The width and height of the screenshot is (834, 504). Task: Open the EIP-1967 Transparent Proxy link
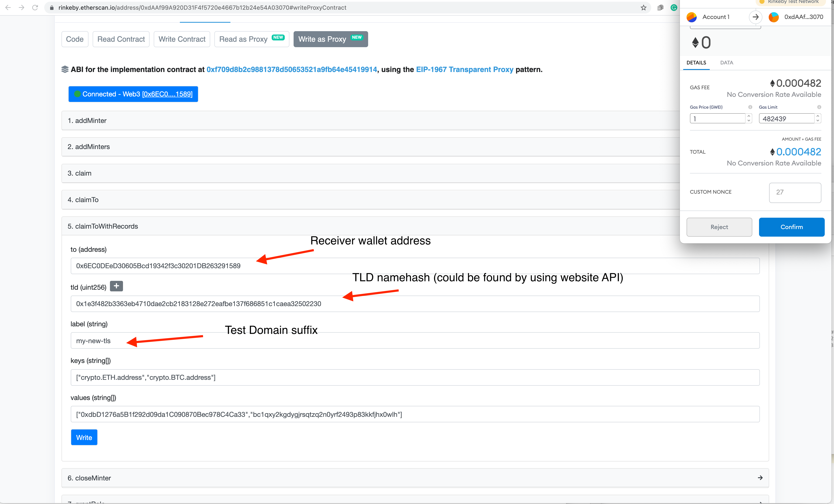[464, 69]
